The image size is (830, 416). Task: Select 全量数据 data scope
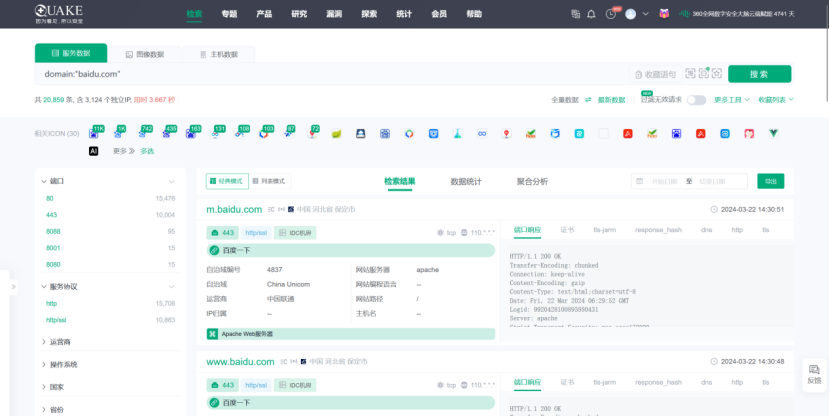pos(565,100)
